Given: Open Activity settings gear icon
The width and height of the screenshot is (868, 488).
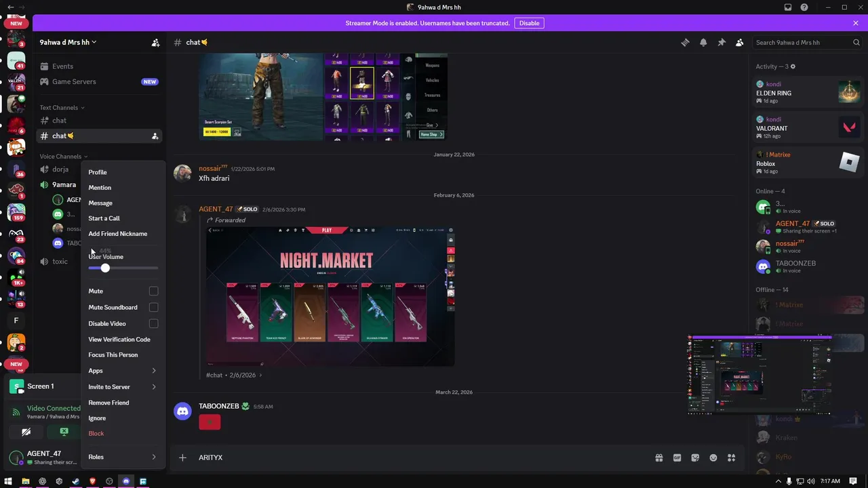Looking at the screenshot, I should 793,66.
